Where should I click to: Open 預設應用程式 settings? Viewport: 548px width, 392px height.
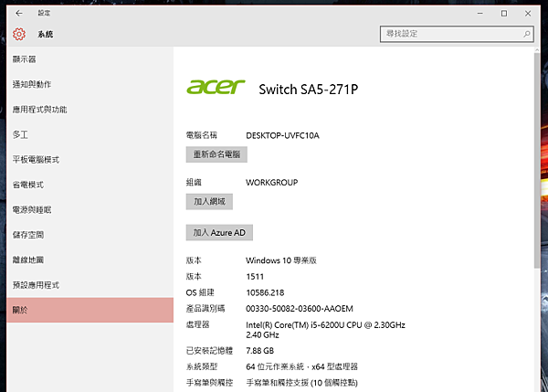point(90,285)
